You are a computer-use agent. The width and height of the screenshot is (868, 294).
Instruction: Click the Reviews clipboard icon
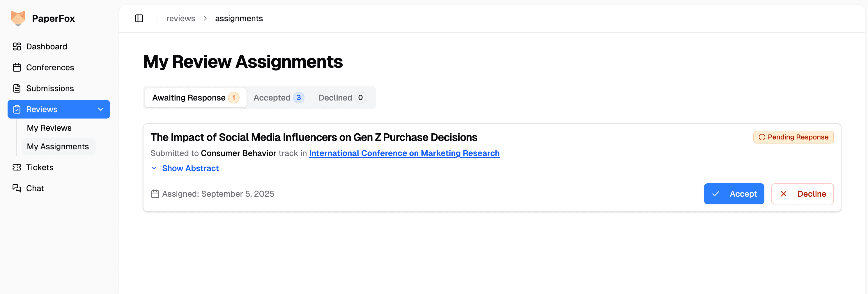tap(17, 109)
